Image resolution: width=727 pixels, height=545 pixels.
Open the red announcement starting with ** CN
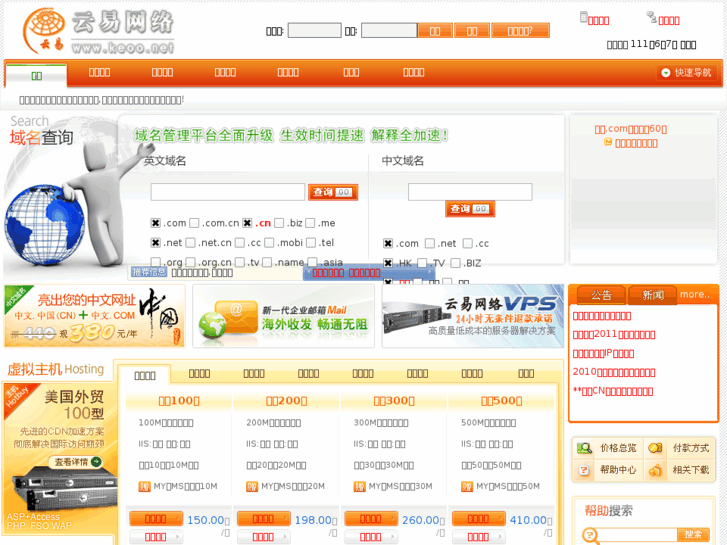click(x=613, y=391)
